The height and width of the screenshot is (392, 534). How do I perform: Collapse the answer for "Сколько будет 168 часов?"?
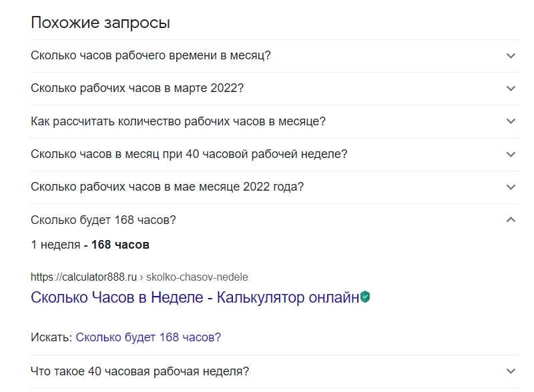pos(510,219)
